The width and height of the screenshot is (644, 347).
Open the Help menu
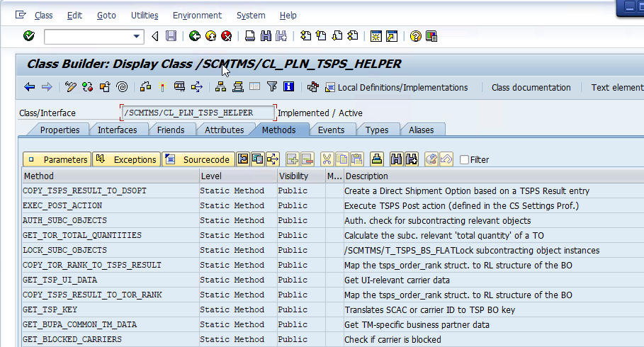coord(288,16)
